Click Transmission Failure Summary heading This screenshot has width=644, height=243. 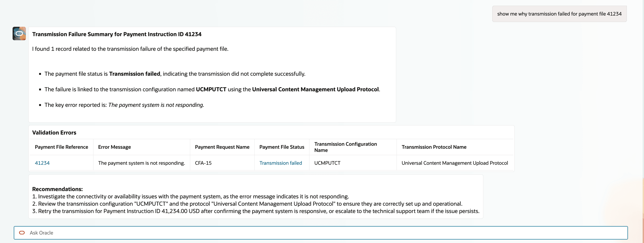[117, 34]
